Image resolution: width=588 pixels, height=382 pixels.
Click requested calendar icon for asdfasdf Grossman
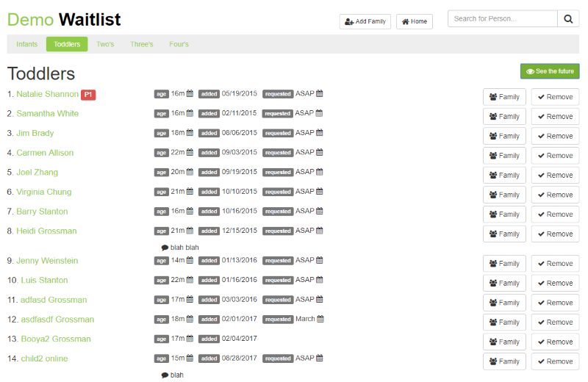320,320
